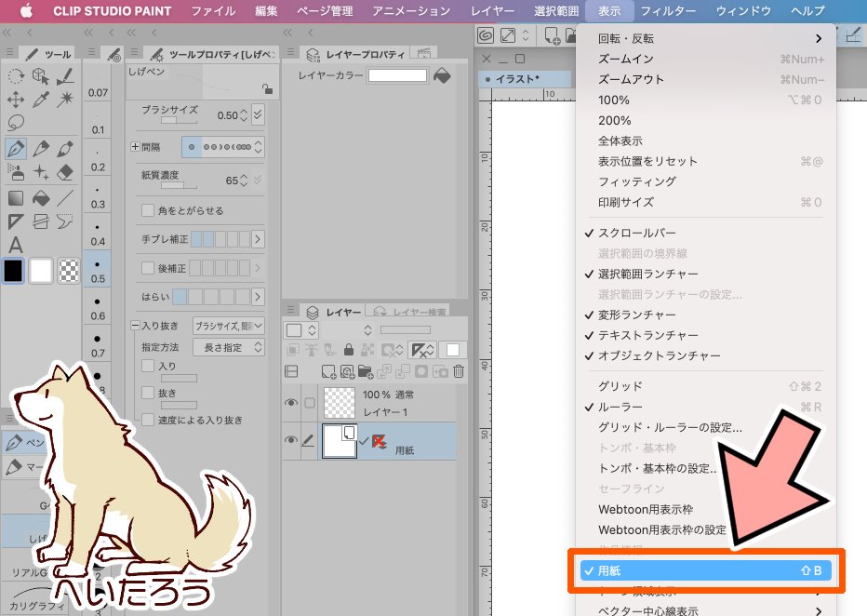Open the ファイル menu
Viewport: 867px width, 616px height.
click(213, 11)
